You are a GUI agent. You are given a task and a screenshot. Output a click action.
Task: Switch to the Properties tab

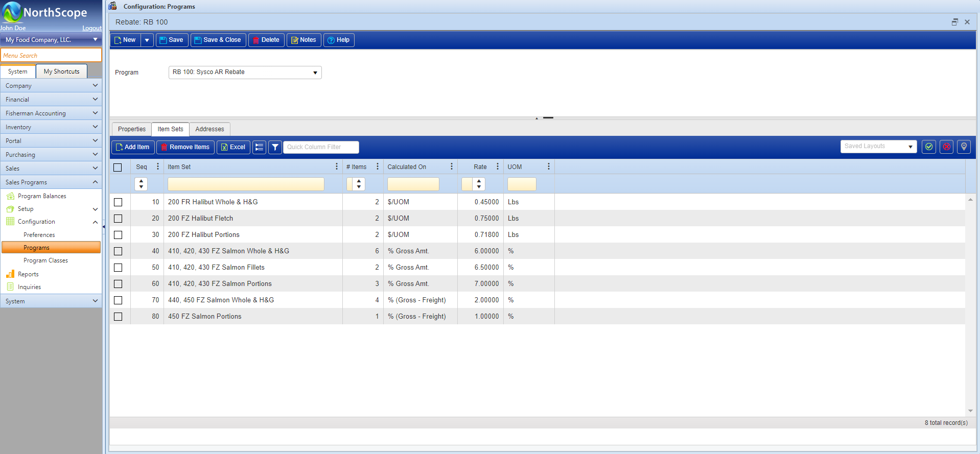click(132, 129)
